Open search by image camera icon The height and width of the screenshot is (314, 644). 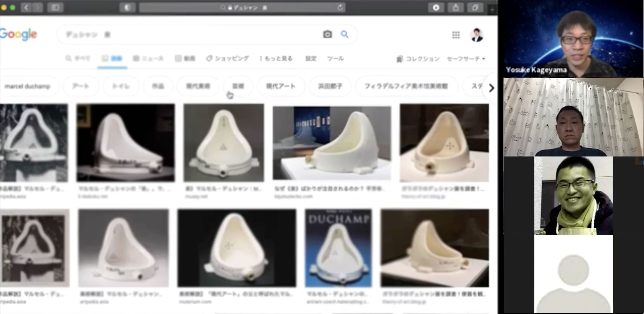327,34
